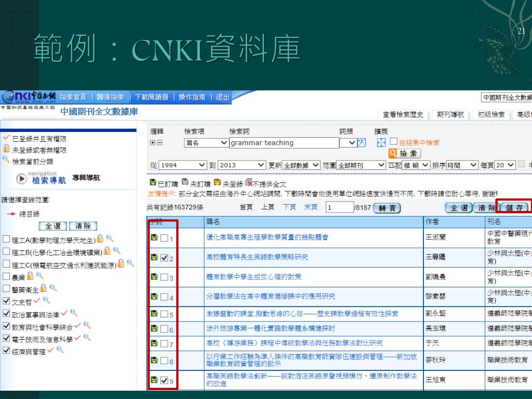The width and height of the screenshot is (532, 399).
Task: Tick the checkbox for result 1
Action: coord(164,238)
